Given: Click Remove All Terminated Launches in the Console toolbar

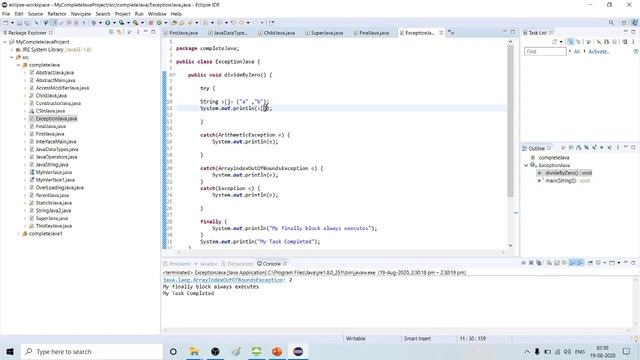Looking at the screenshot, I should coord(539,263).
